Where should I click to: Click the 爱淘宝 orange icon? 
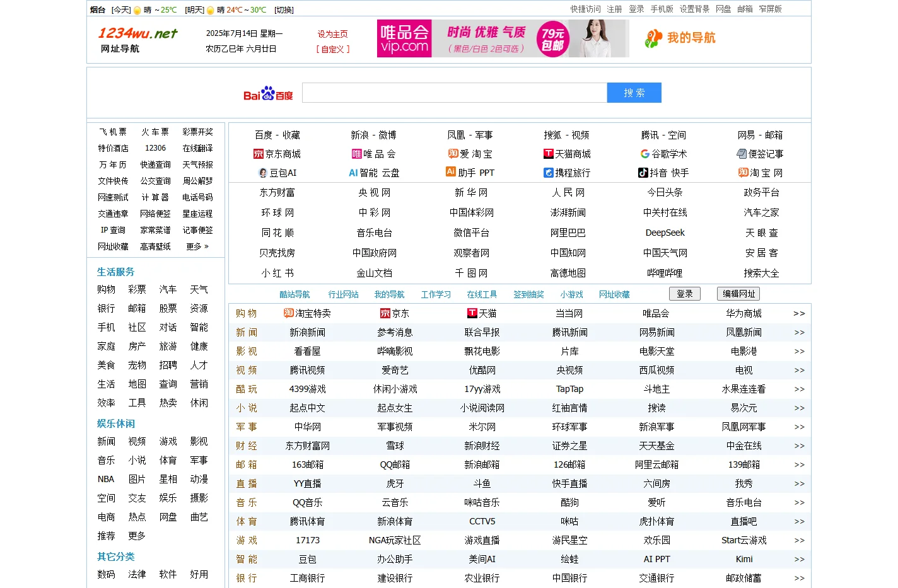click(x=453, y=153)
